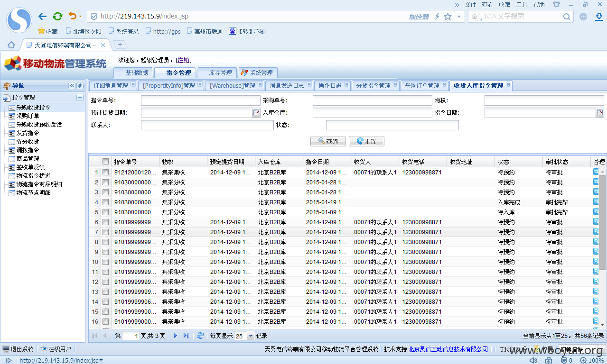Viewport: 607px width, 364px height.
Task: Click the orange undo-restore arrow icon
Action: coord(72,16)
